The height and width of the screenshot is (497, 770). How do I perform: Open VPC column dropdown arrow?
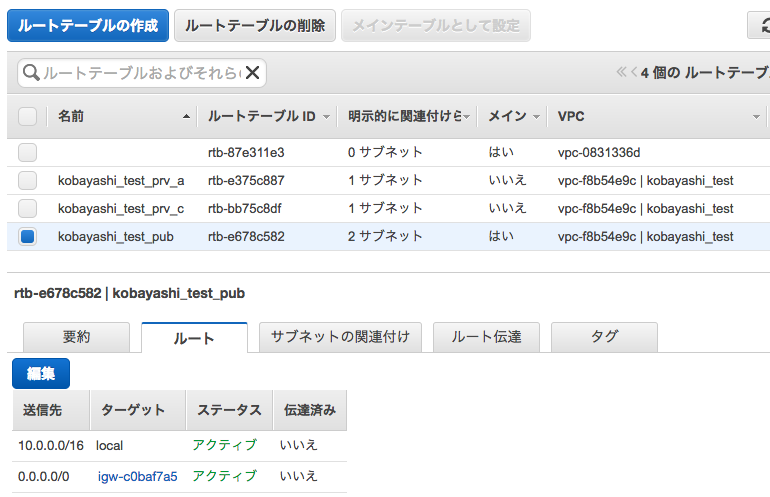(x=756, y=117)
